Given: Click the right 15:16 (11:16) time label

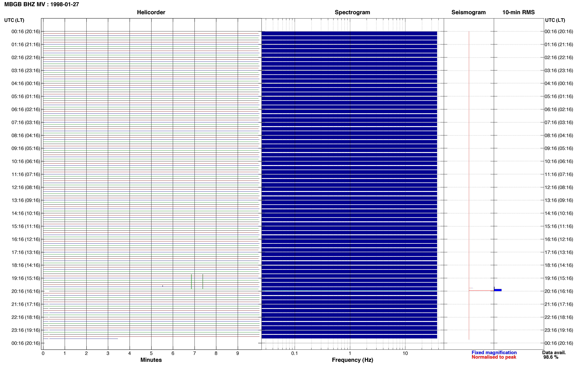Looking at the screenshot, I should 559,226.
